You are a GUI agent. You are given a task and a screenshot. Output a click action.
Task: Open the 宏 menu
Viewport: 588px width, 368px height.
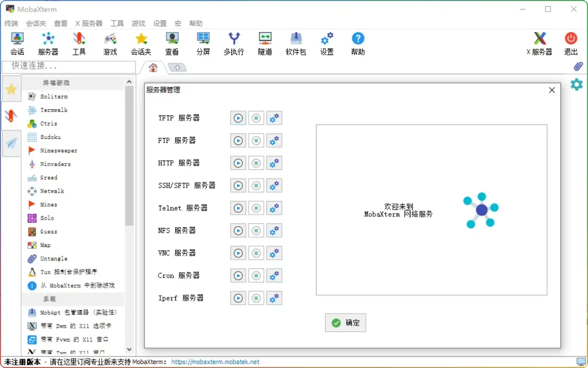[x=178, y=23]
